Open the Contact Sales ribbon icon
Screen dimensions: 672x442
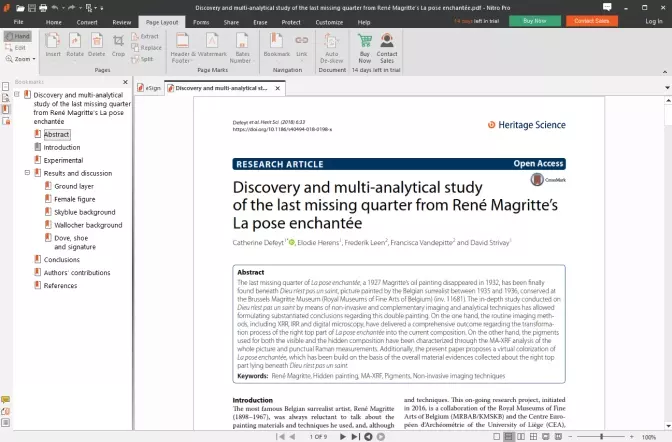[x=387, y=48]
